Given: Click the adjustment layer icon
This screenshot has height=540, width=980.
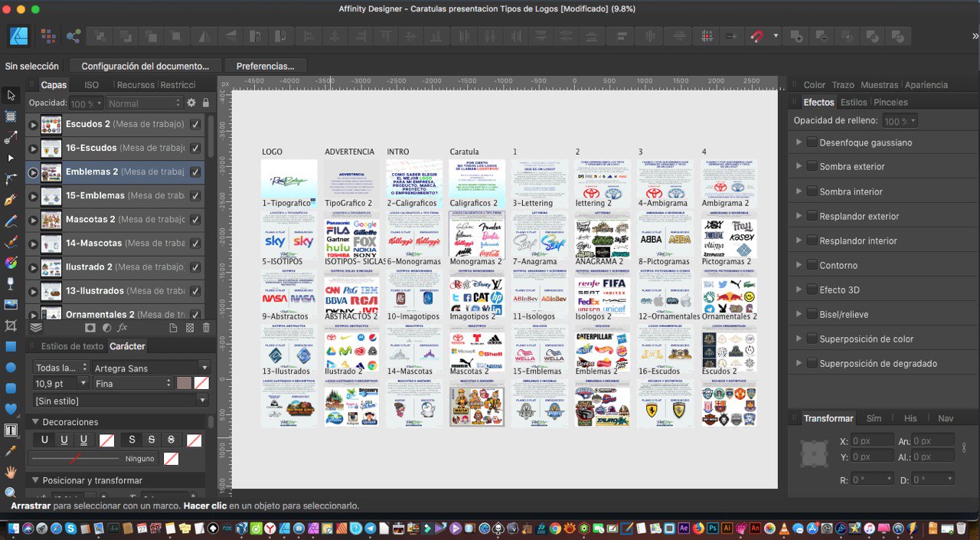Looking at the screenshot, I should point(106,327).
